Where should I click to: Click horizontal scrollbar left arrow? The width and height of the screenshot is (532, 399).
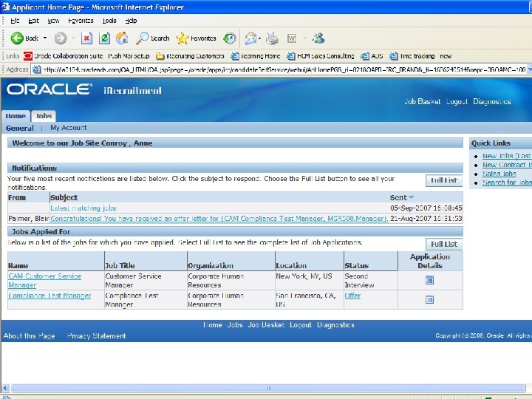(x=5, y=388)
